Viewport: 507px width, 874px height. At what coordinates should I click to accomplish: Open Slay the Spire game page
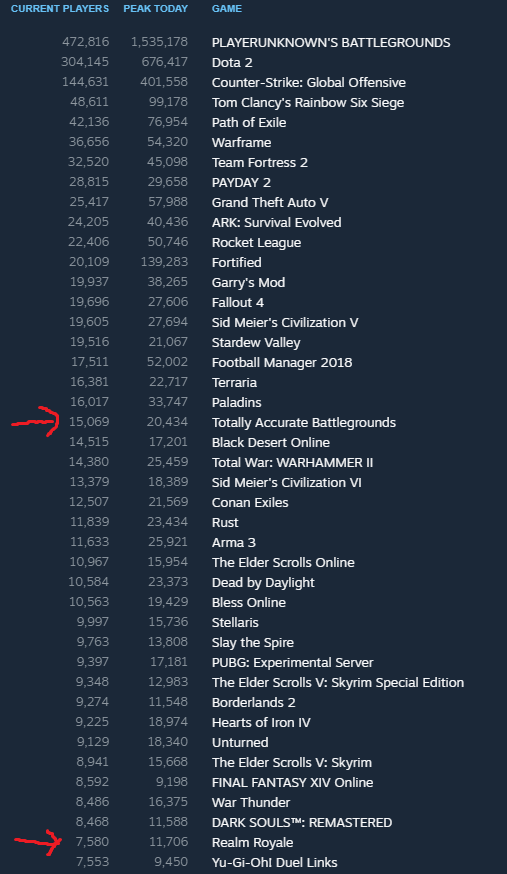[252, 643]
